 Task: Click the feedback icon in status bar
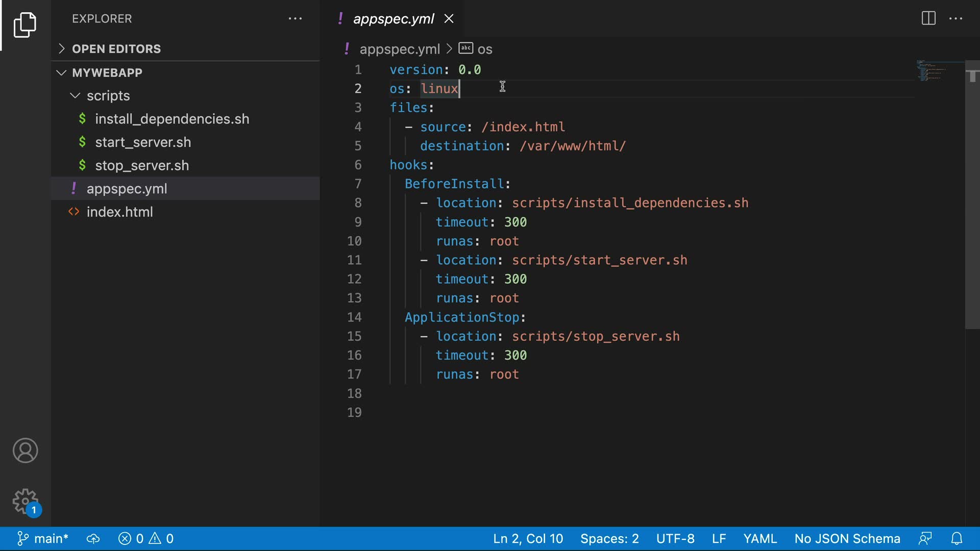(x=925, y=539)
